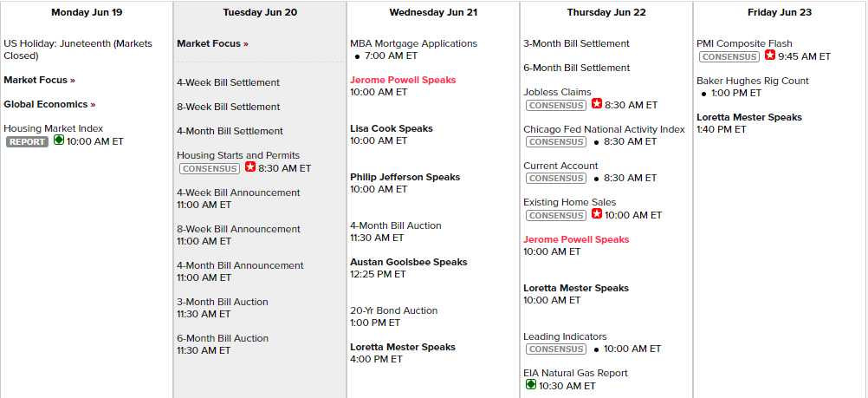Click the red star beside PMI Composite Flash
The image size is (868, 398).
click(x=770, y=55)
